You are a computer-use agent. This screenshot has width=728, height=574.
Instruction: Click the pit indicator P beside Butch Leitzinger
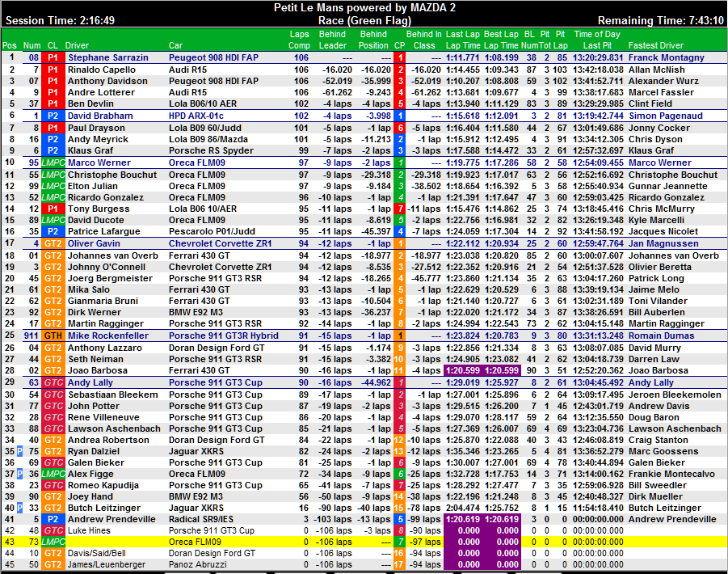[x=20, y=509]
